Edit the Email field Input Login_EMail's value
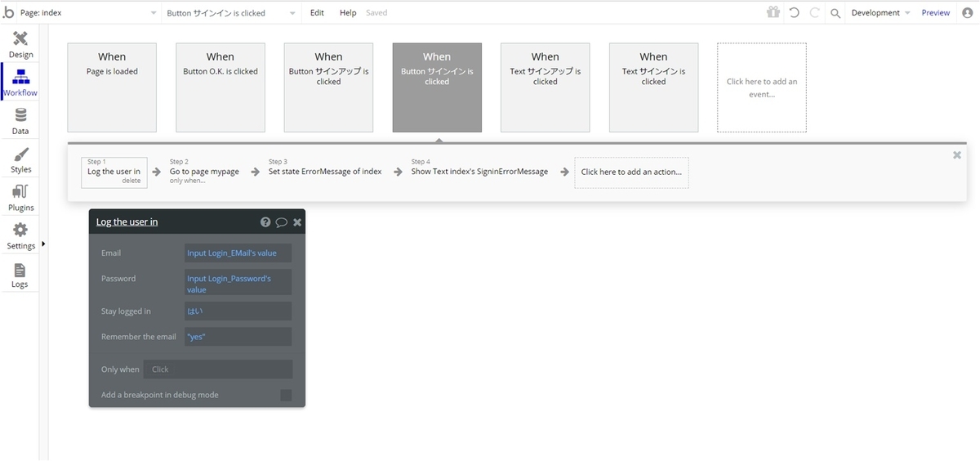This screenshot has height=461, width=980. [x=238, y=253]
